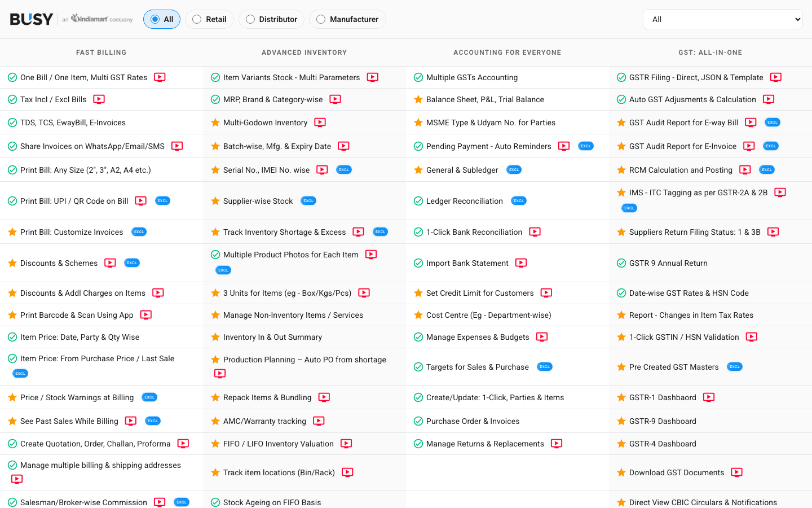The width and height of the screenshot is (812, 508).
Task: Play video for Manage Returns & Replacements
Action: (557, 444)
